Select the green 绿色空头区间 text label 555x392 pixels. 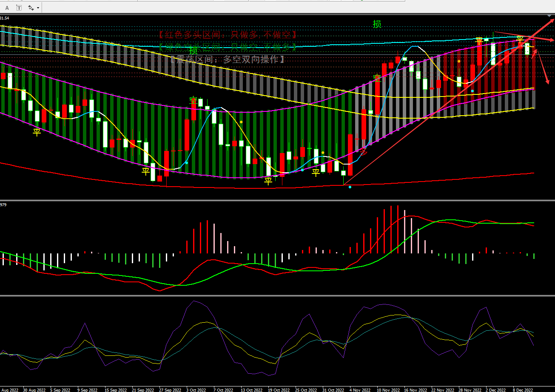coord(228,47)
